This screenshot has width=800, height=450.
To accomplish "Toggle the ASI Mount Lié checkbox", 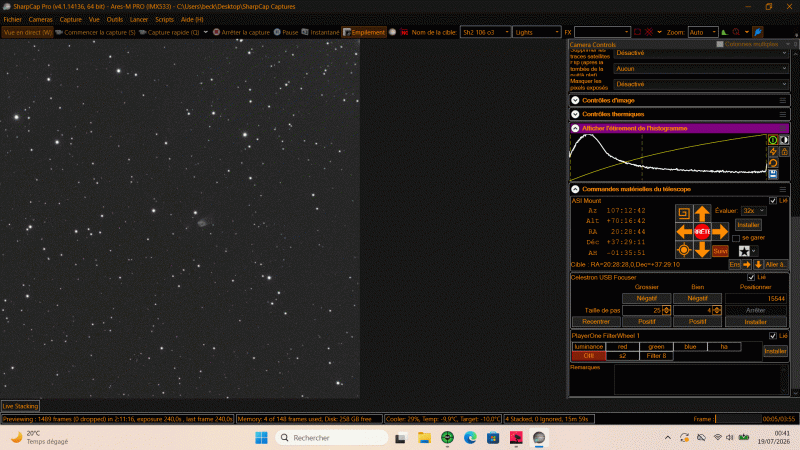I will coord(773,201).
